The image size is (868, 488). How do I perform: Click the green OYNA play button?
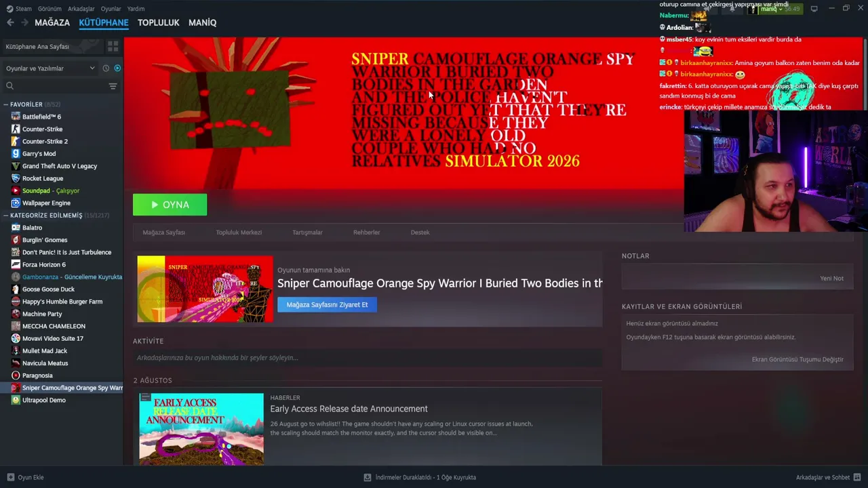click(170, 205)
